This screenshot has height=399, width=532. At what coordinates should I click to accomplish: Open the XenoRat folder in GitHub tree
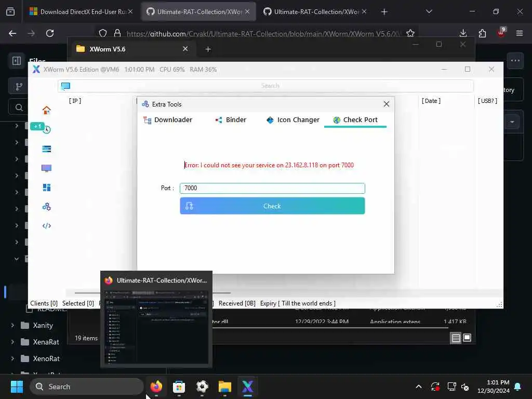pyautogui.click(x=46, y=358)
